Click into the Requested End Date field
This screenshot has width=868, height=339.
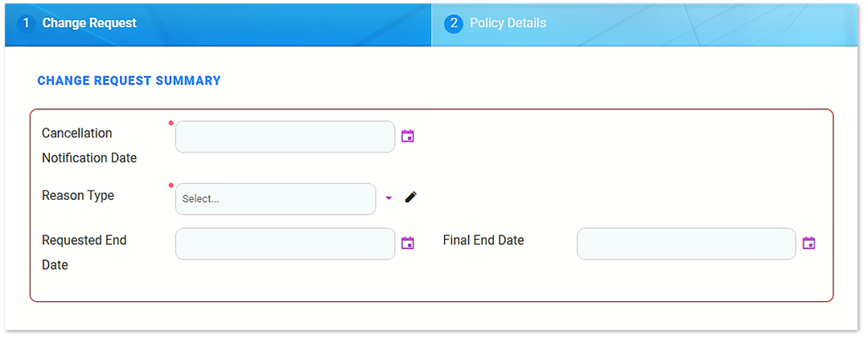coord(285,243)
